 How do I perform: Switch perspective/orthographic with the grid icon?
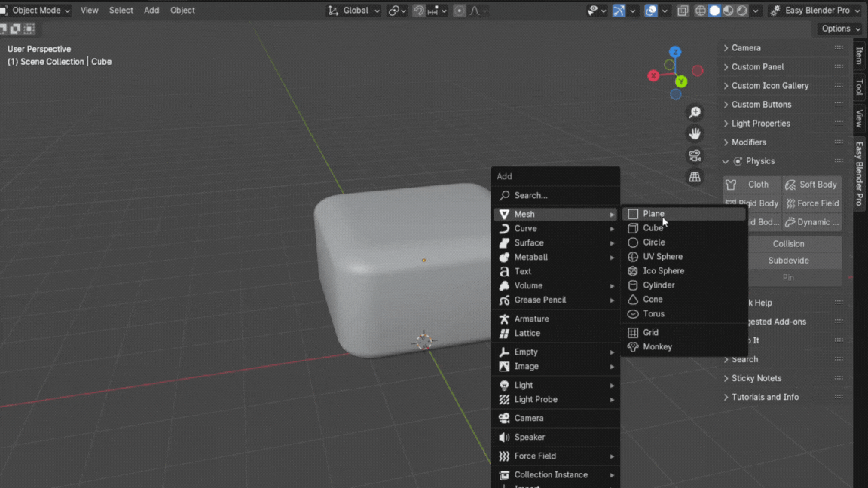click(695, 178)
